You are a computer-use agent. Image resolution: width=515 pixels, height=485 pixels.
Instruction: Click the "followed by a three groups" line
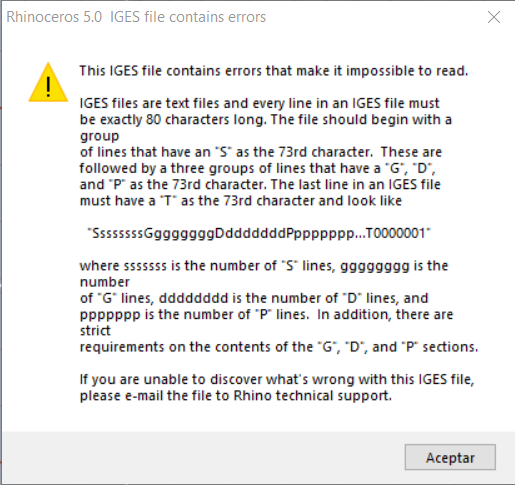(x=257, y=168)
